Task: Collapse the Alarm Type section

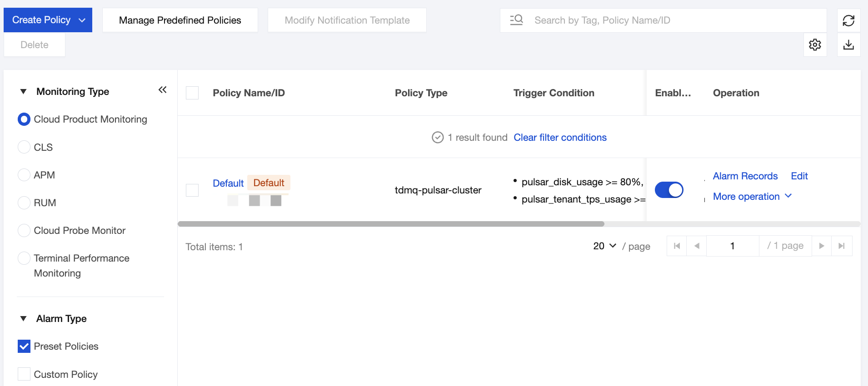Action: coord(24,319)
